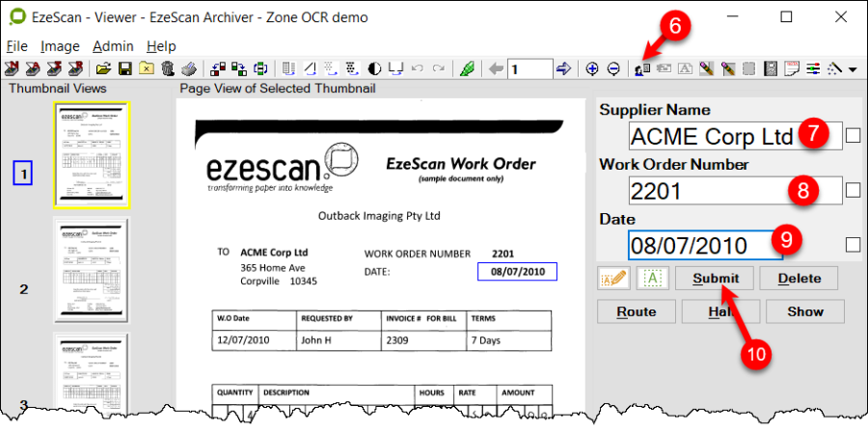868x431 pixels.
Task: Tick the checkbox beside Supplier Name field
Action: pos(853,136)
